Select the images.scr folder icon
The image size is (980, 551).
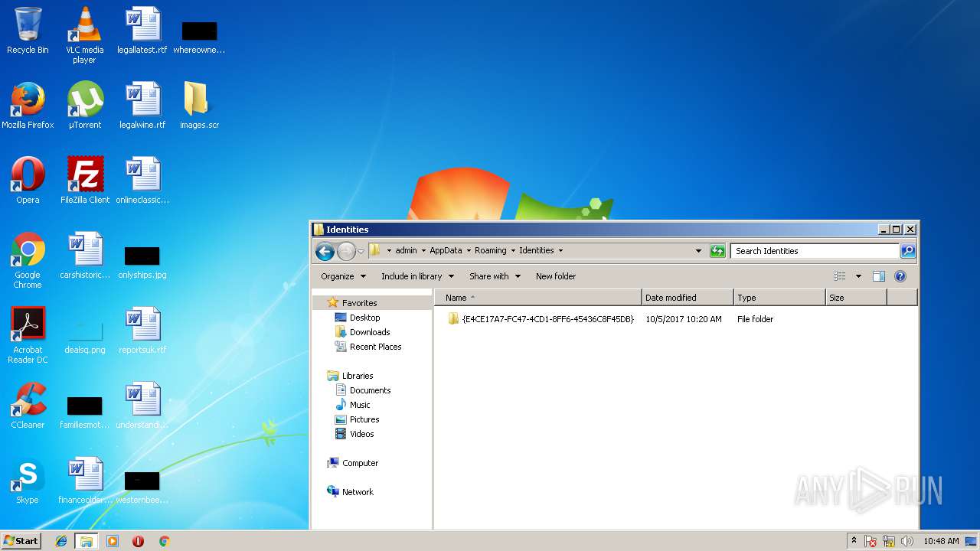199,106
